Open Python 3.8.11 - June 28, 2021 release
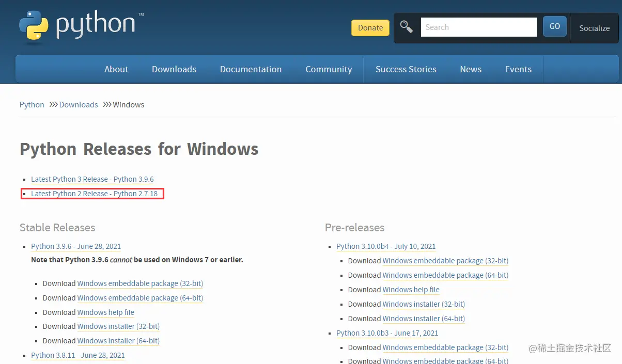Image resolution: width=622 pixels, height=364 pixels. [x=78, y=355]
